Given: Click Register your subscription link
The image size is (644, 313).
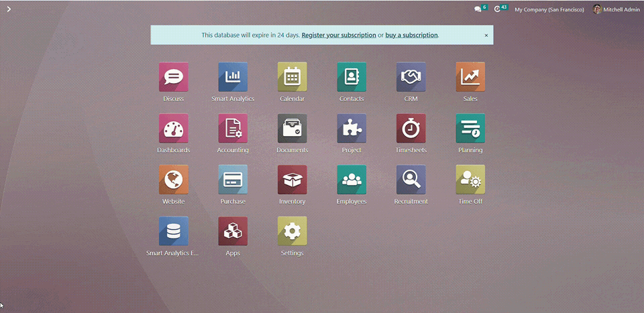Looking at the screenshot, I should click(339, 36).
